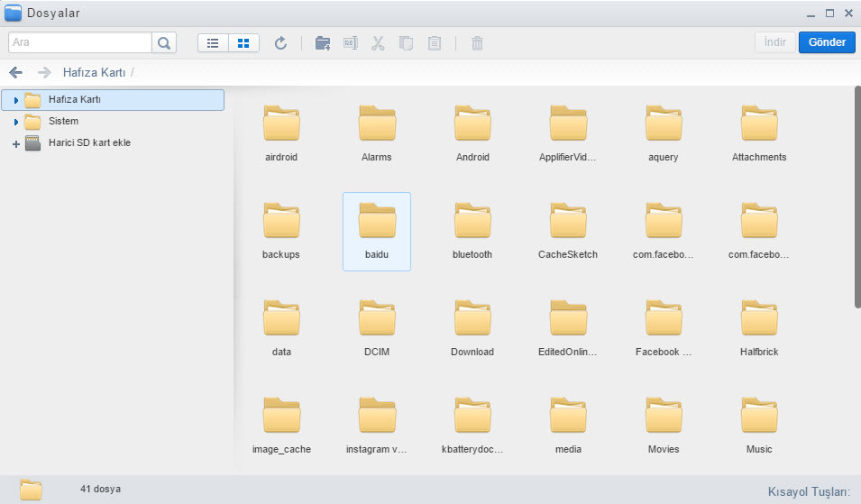Click the search magnifier icon

tap(164, 42)
